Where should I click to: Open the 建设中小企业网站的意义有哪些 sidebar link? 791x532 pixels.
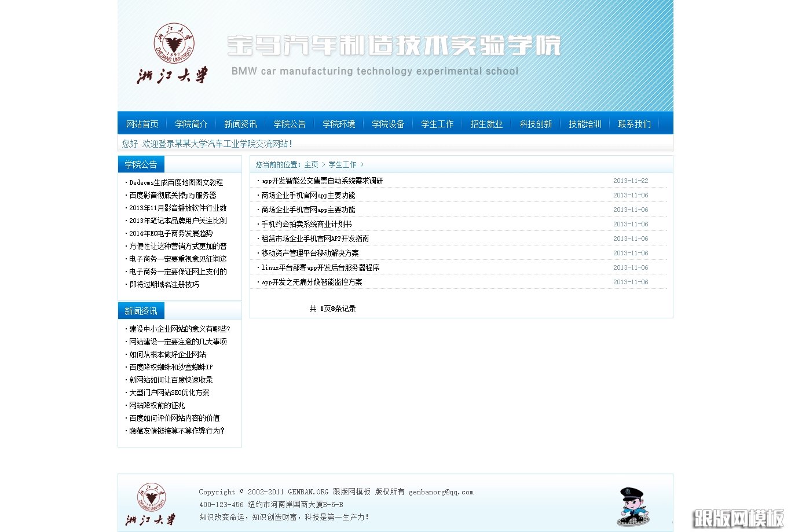click(178, 328)
